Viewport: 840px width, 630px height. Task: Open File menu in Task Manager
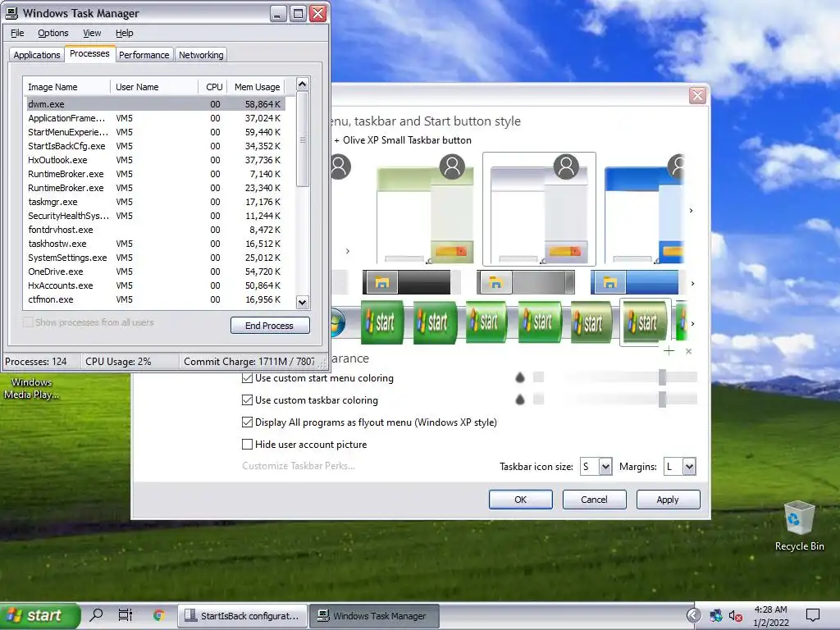pyautogui.click(x=17, y=33)
